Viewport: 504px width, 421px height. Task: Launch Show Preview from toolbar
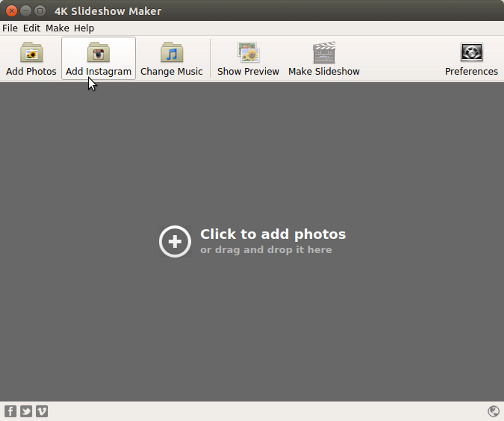tap(248, 58)
